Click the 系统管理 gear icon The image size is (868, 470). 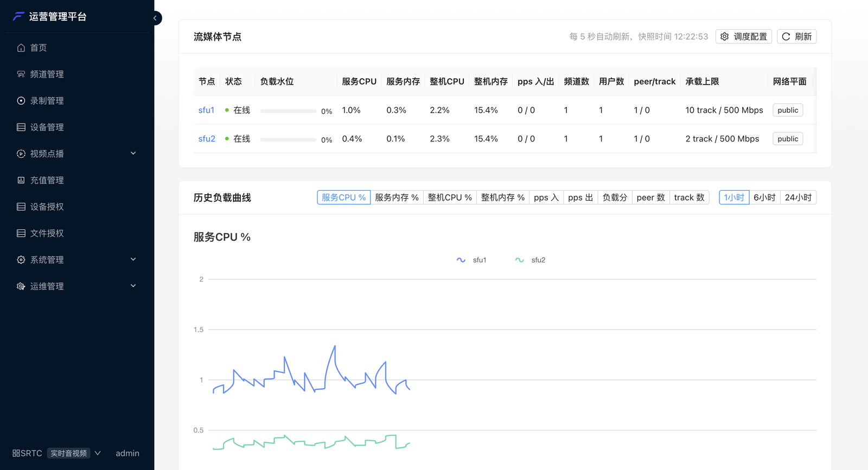tap(21, 260)
